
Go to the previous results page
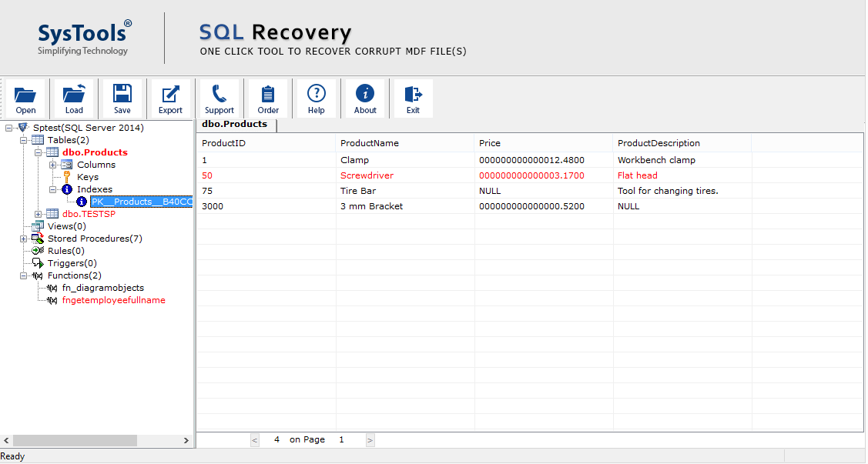pyautogui.click(x=255, y=439)
